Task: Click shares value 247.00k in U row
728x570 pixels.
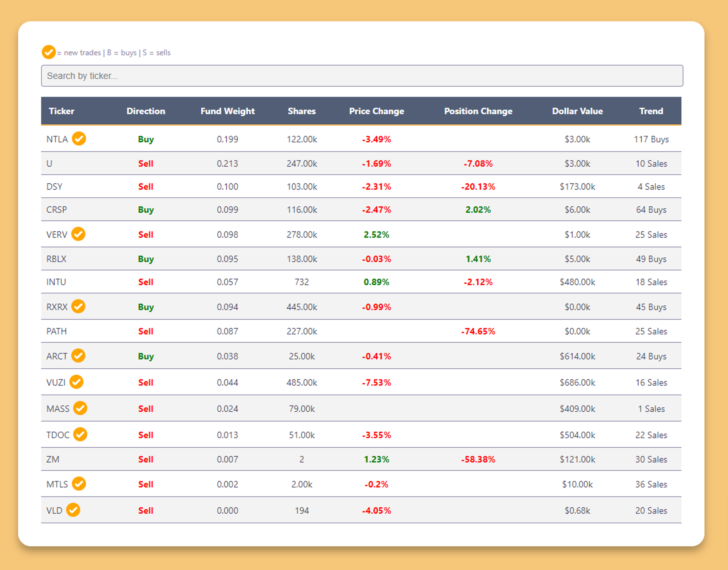Action: 302,163
